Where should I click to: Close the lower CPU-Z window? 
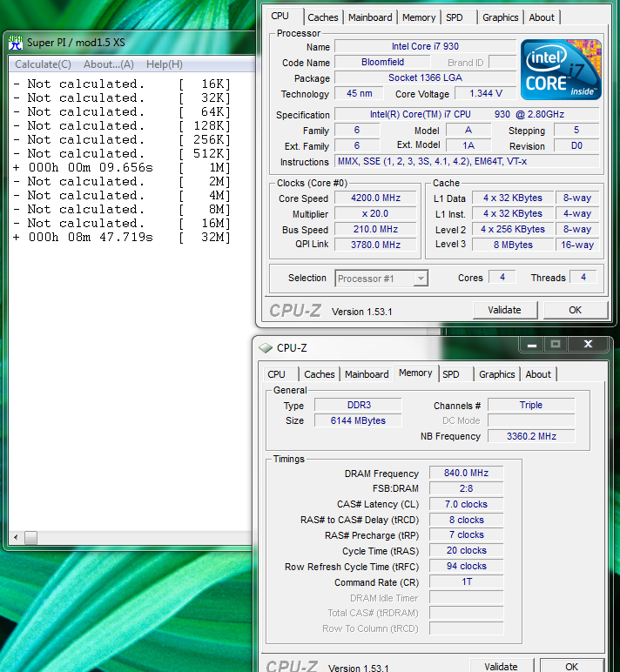tap(588, 344)
